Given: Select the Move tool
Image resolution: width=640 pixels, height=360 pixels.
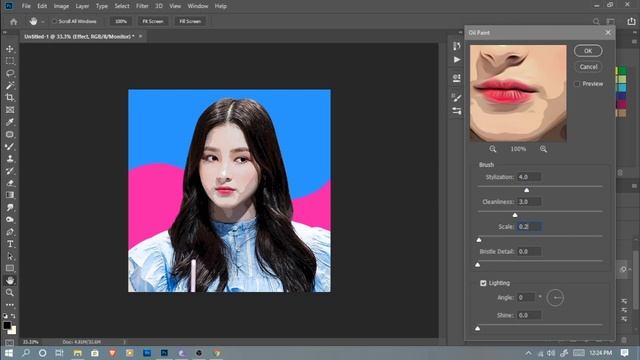Looking at the screenshot, I should click(10, 49).
